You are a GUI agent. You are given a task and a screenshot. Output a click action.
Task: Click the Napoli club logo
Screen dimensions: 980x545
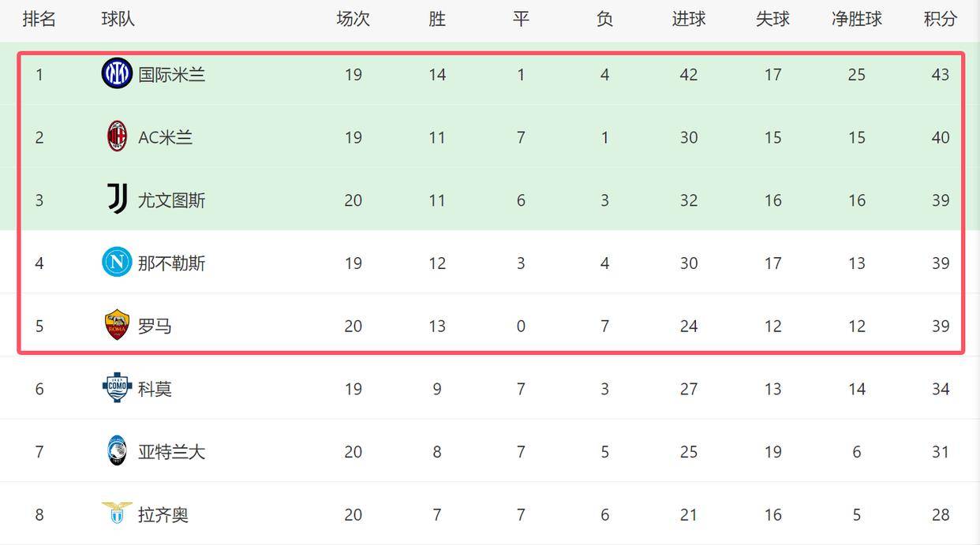click(x=117, y=262)
